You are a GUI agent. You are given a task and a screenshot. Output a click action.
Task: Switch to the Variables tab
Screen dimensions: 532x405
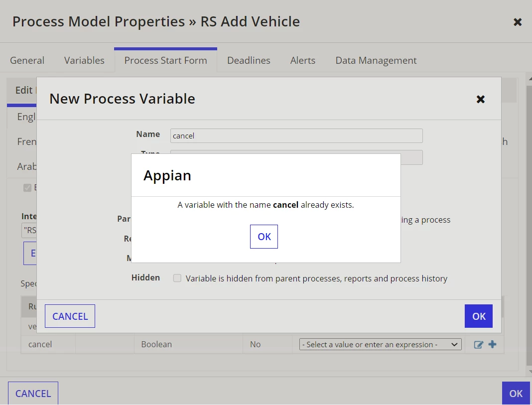(84, 60)
